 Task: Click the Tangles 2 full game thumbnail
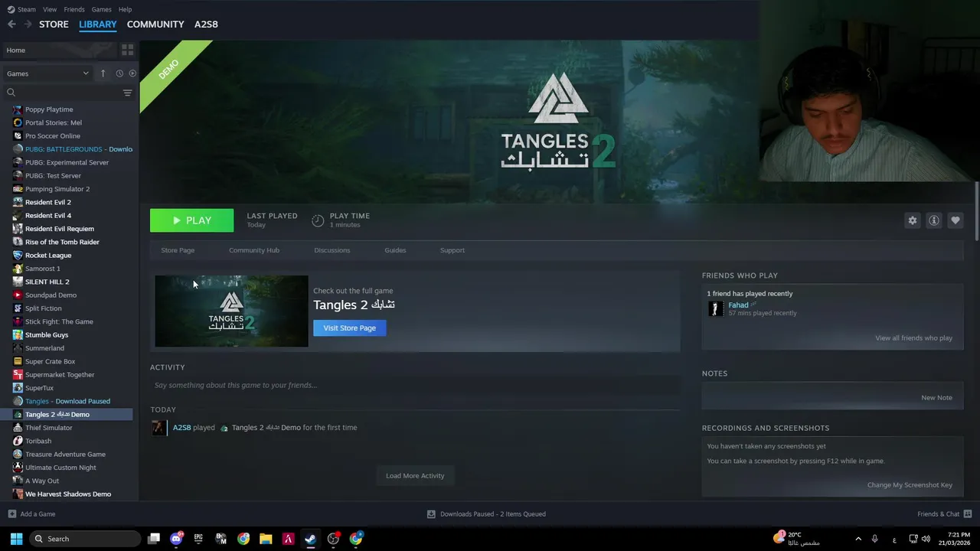(x=231, y=311)
